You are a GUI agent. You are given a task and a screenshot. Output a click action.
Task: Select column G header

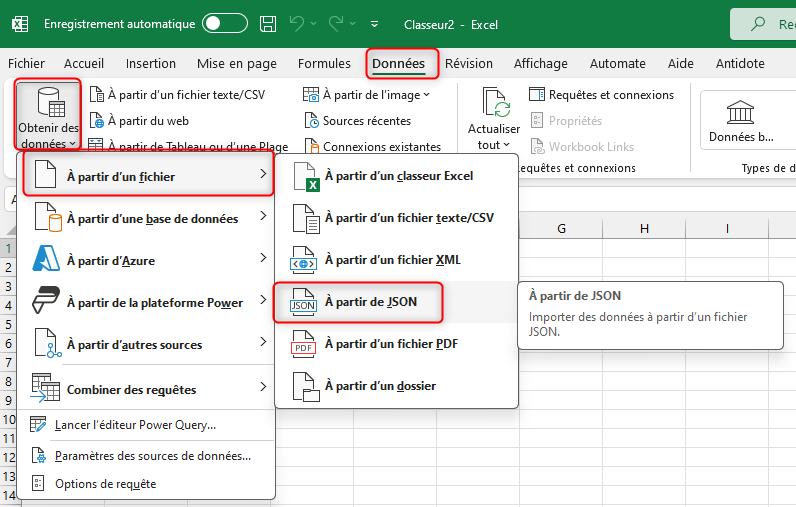pos(561,229)
